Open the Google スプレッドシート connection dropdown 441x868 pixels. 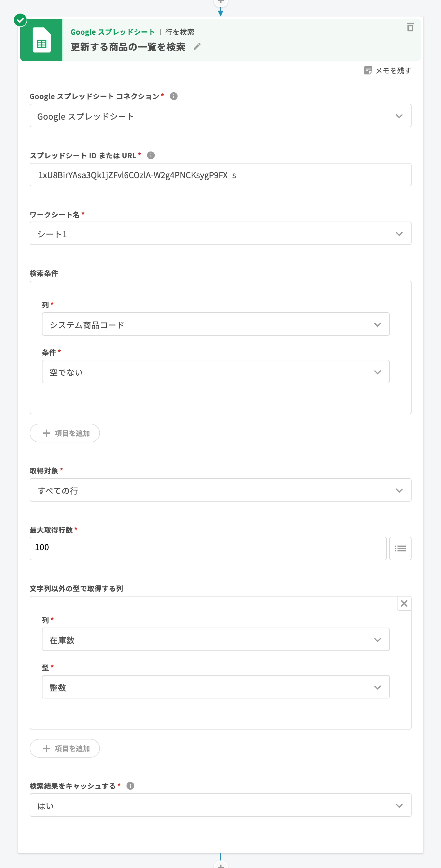pyautogui.click(x=220, y=116)
